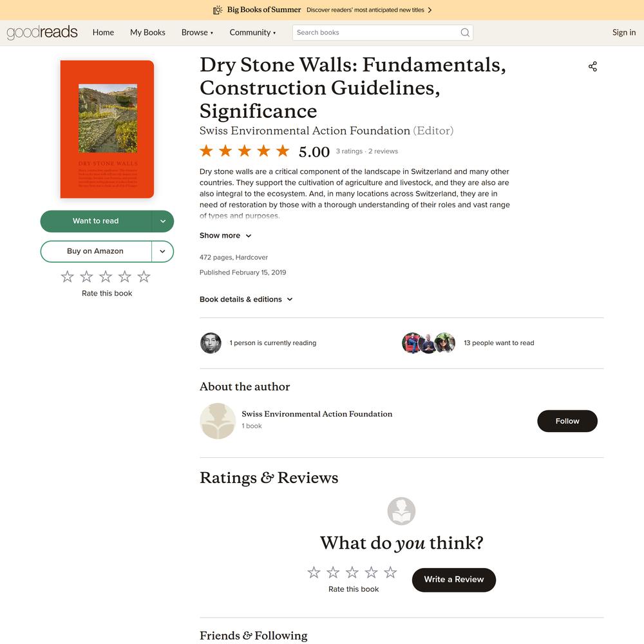Follow Swiss Environmental Action Foundation
Image resolution: width=644 pixels, height=644 pixels.
pyautogui.click(x=567, y=421)
